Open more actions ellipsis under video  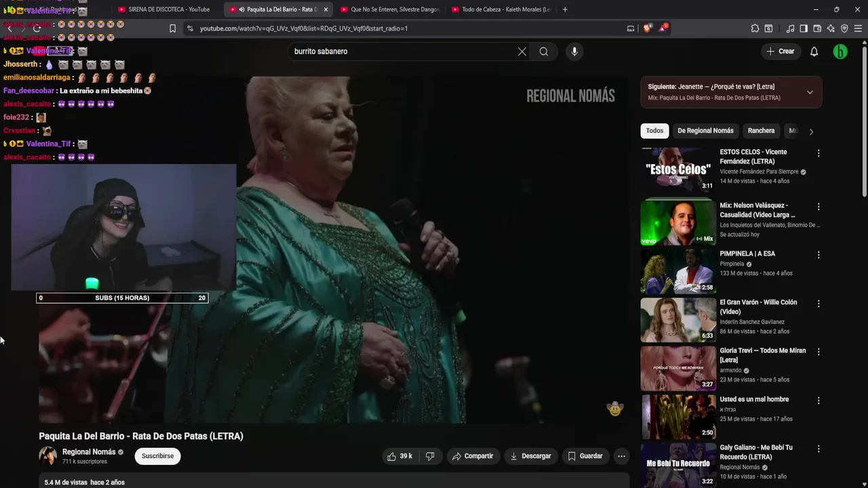pyautogui.click(x=621, y=456)
